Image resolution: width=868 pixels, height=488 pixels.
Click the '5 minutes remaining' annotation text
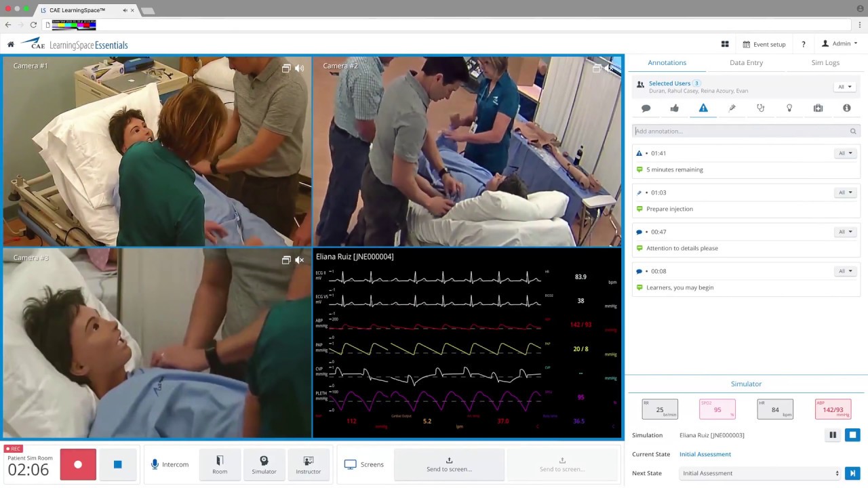tap(675, 169)
